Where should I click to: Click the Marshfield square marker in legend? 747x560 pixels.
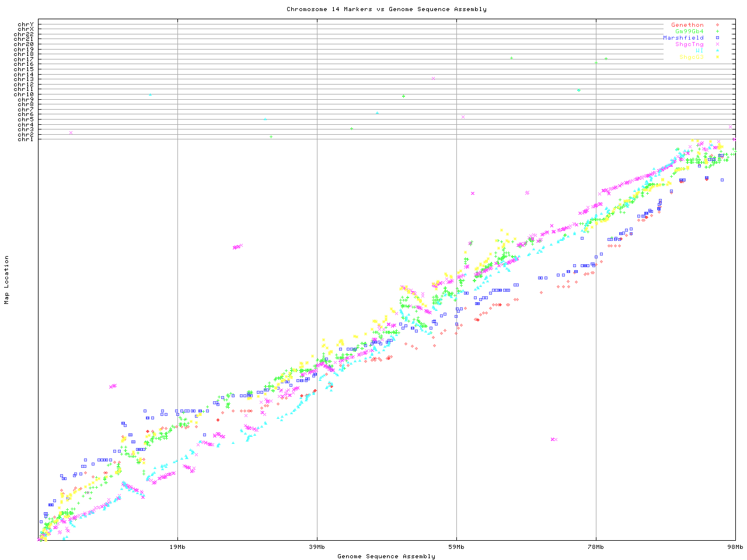click(717, 38)
